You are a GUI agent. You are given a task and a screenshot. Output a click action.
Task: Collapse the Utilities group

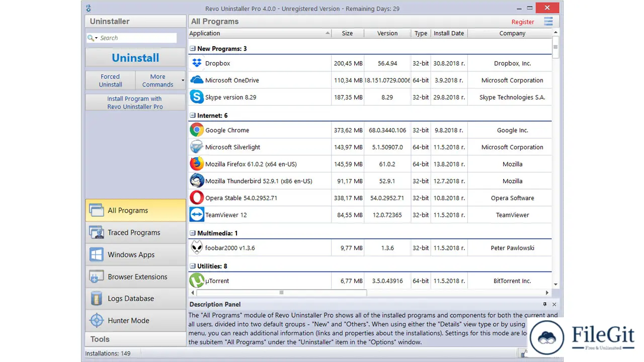click(x=192, y=266)
